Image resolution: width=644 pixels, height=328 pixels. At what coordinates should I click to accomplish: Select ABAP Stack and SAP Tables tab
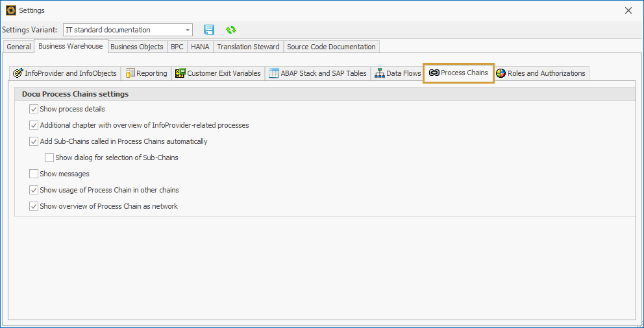[x=317, y=73]
